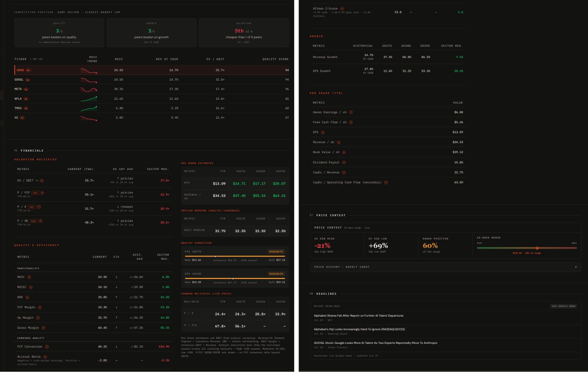Open the Growth 3/5 peers card
The width and height of the screenshot is (588, 373).
151,33
